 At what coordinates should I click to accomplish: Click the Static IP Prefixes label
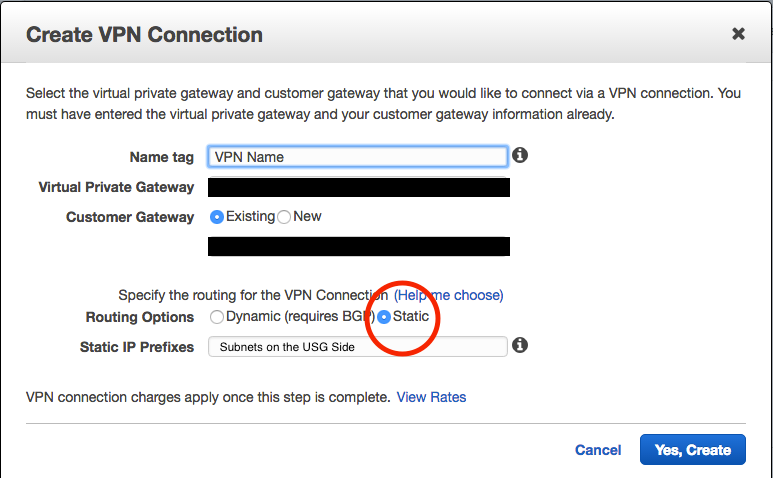tap(137, 347)
